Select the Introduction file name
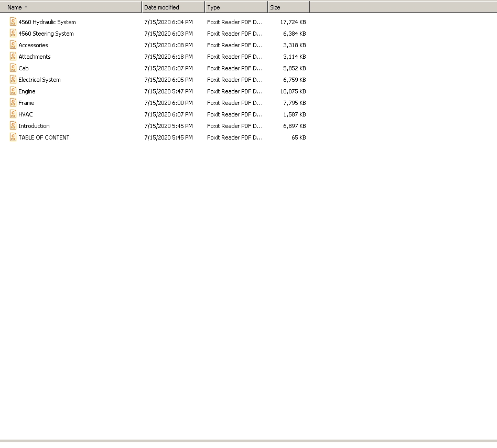Image resolution: width=497 pixels, height=448 pixels. (x=34, y=126)
